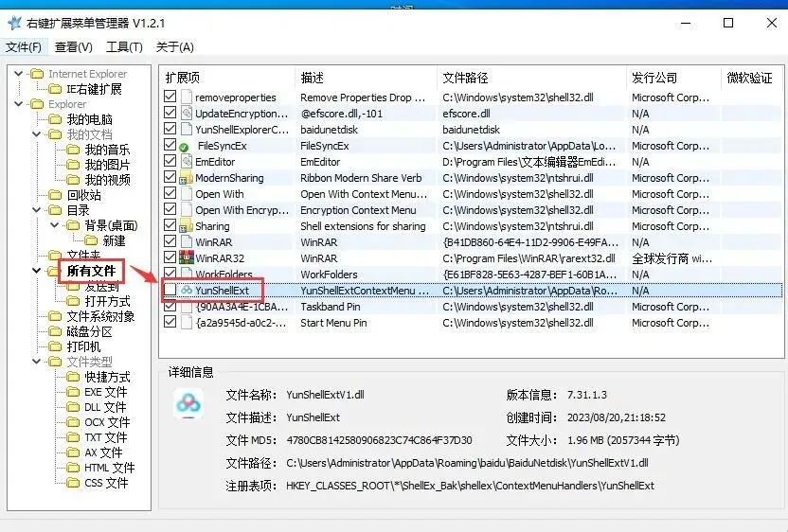Select the 新建 folder

(x=114, y=240)
